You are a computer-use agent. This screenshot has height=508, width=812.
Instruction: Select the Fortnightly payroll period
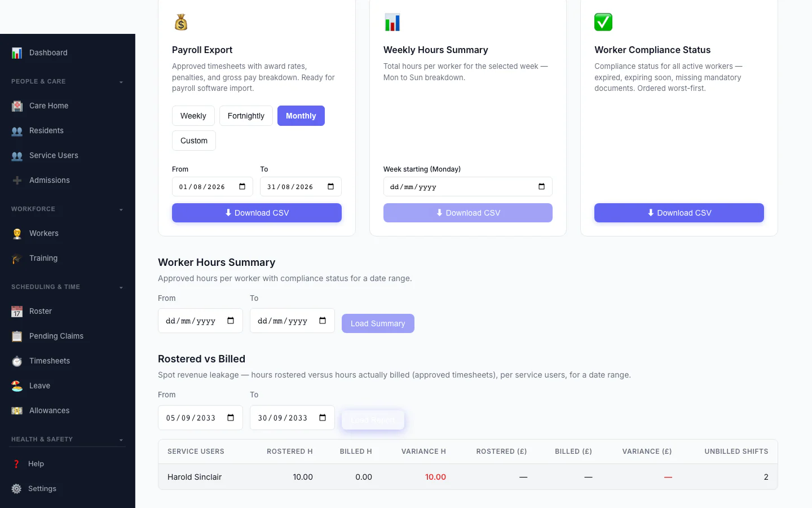click(x=246, y=116)
